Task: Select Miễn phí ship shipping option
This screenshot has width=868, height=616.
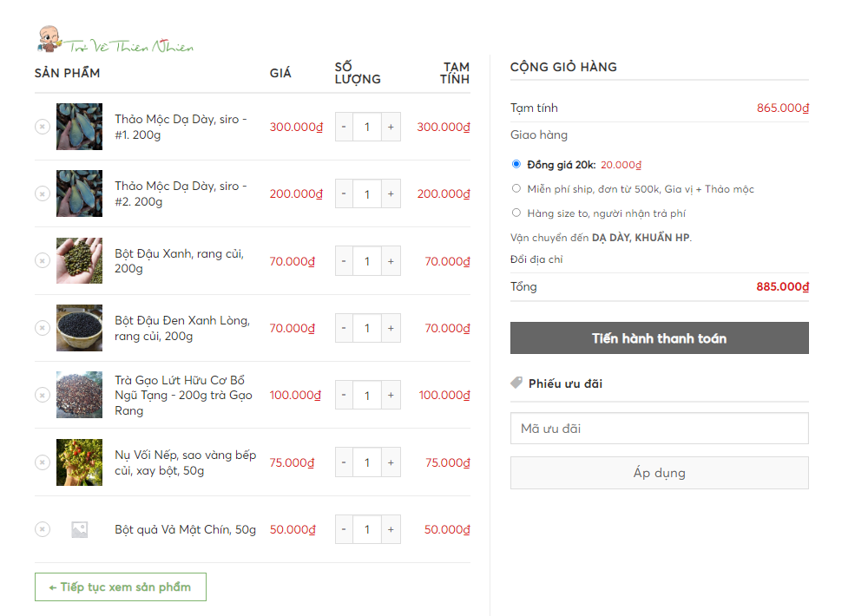Action: click(x=516, y=188)
